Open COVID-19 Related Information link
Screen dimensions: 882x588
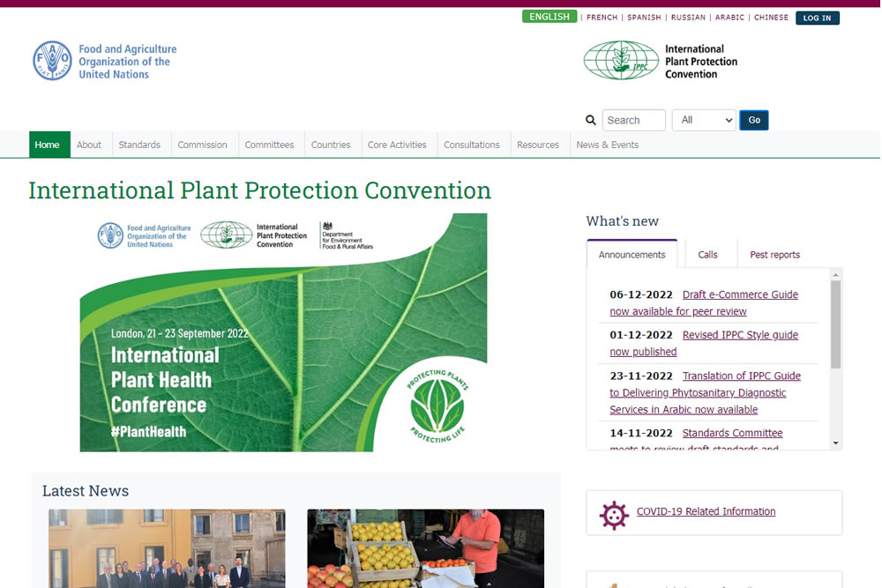point(706,511)
